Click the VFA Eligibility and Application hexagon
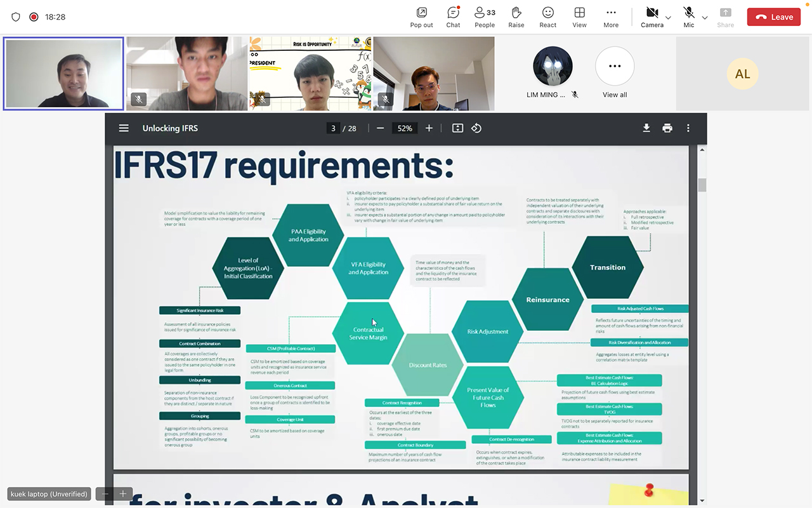The height and width of the screenshot is (508, 812). coord(369,268)
